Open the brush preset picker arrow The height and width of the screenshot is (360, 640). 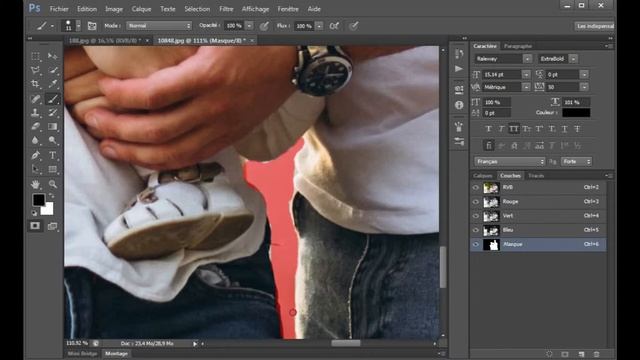pos(78,26)
